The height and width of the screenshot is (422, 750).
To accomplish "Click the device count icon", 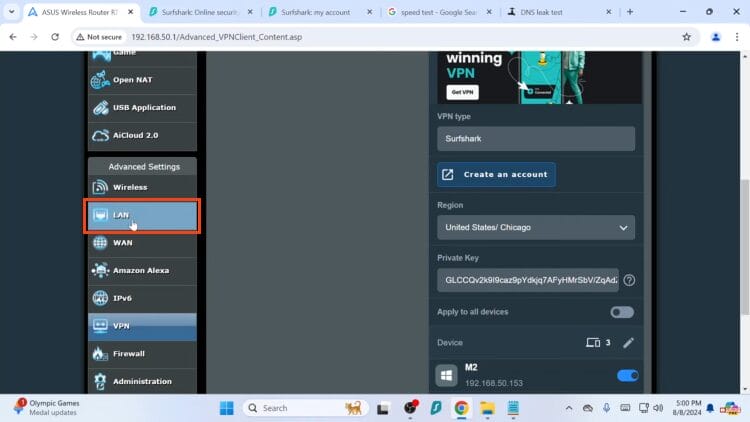I will (x=593, y=343).
